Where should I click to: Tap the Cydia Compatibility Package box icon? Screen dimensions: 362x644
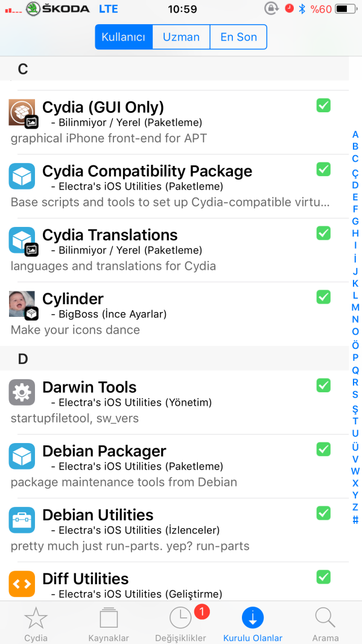[22, 176]
